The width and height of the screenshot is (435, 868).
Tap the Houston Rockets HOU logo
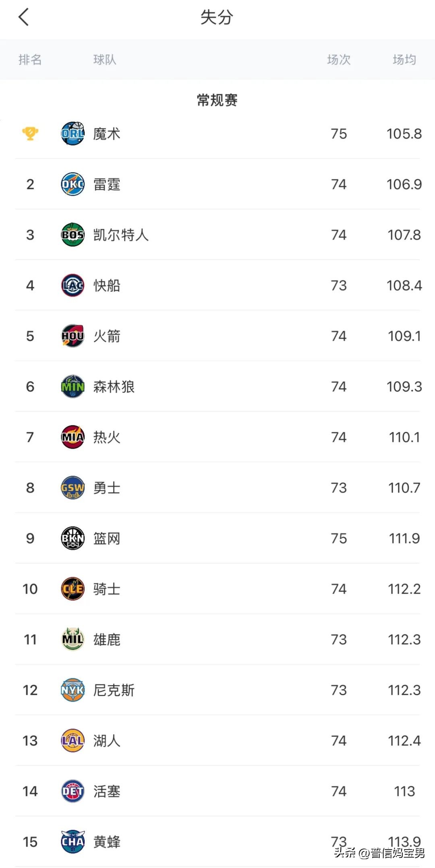tap(72, 336)
